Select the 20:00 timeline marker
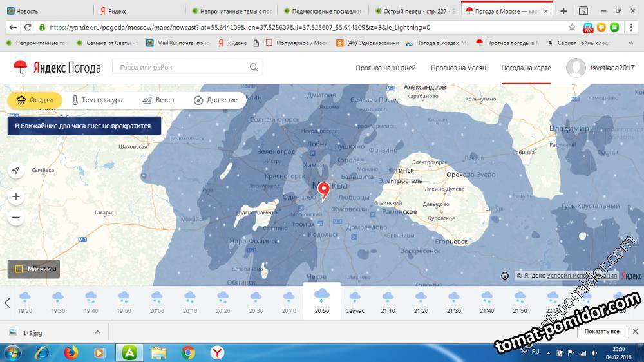The height and width of the screenshot is (362, 644). tap(157, 303)
